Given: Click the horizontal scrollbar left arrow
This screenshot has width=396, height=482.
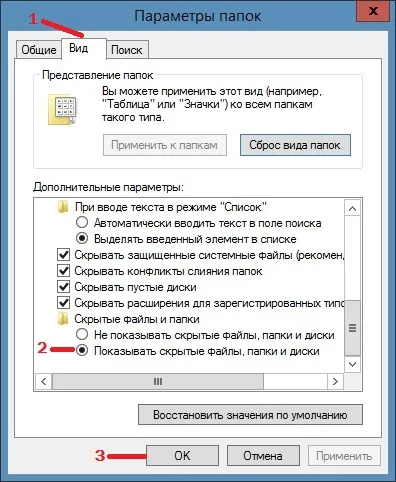Looking at the screenshot, I should pos(44,381).
